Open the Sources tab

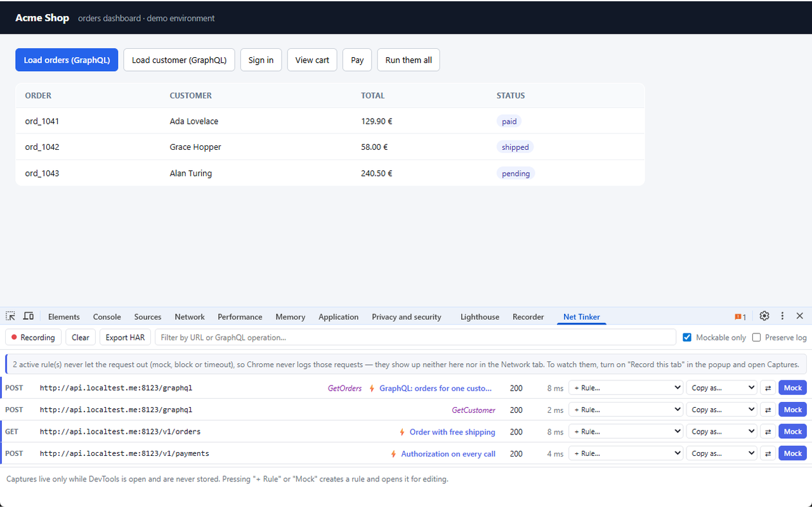point(148,317)
